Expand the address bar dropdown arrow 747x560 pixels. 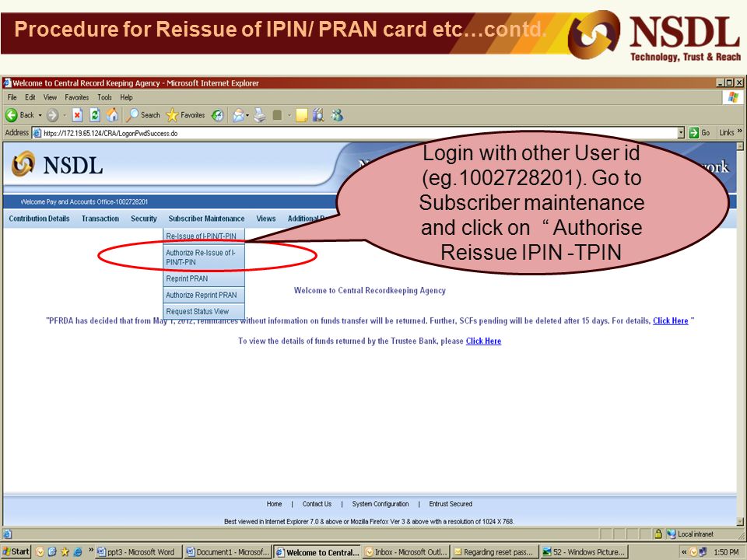click(681, 133)
